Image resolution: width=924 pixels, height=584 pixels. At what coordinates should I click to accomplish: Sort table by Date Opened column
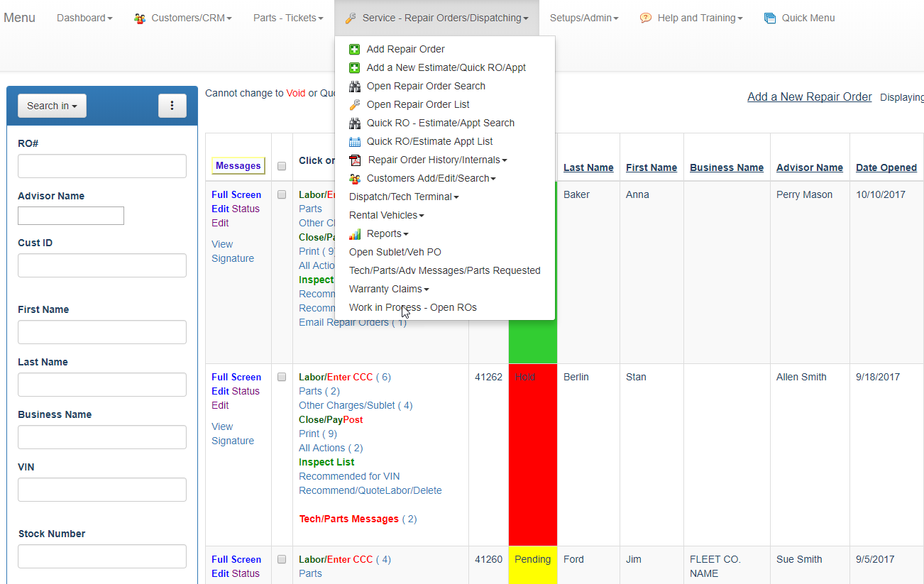pos(886,167)
